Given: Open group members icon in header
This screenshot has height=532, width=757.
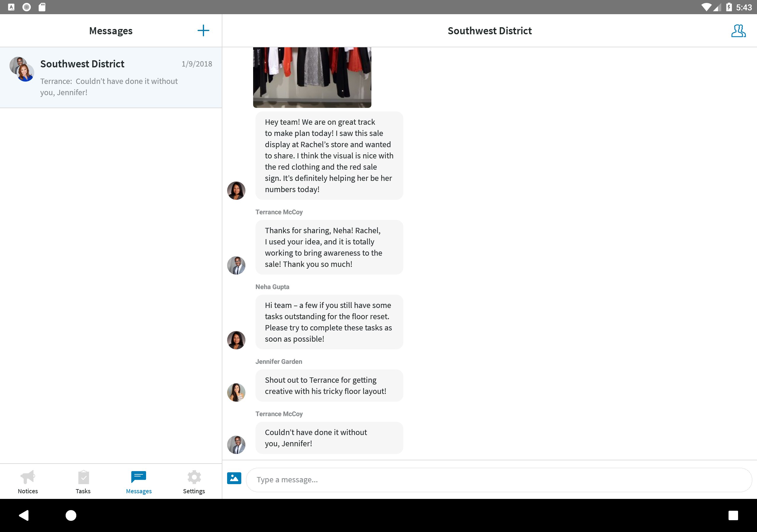Looking at the screenshot, I should (x=738, y=31).
